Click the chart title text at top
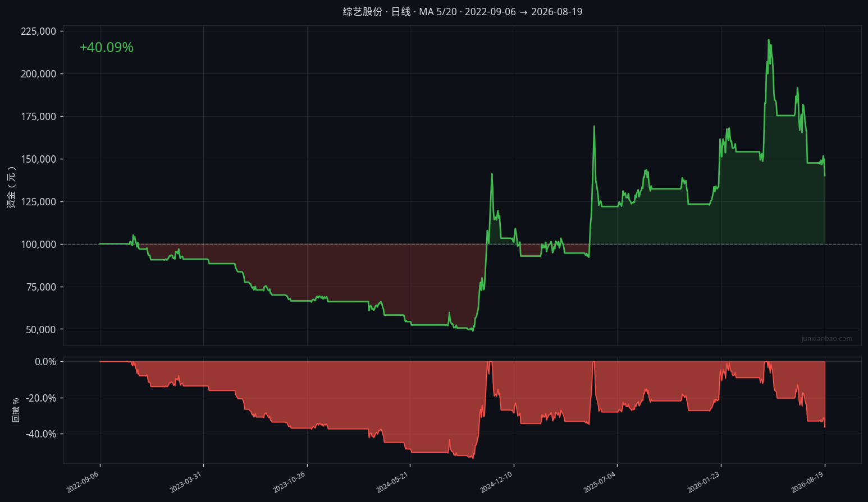 pos(463,12)
